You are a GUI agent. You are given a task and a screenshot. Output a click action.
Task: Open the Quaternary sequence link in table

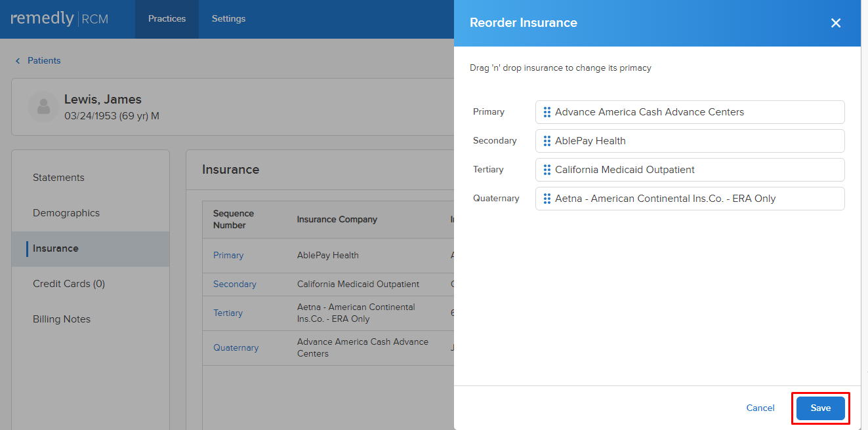pyautogui.click(x=236, y=348)
